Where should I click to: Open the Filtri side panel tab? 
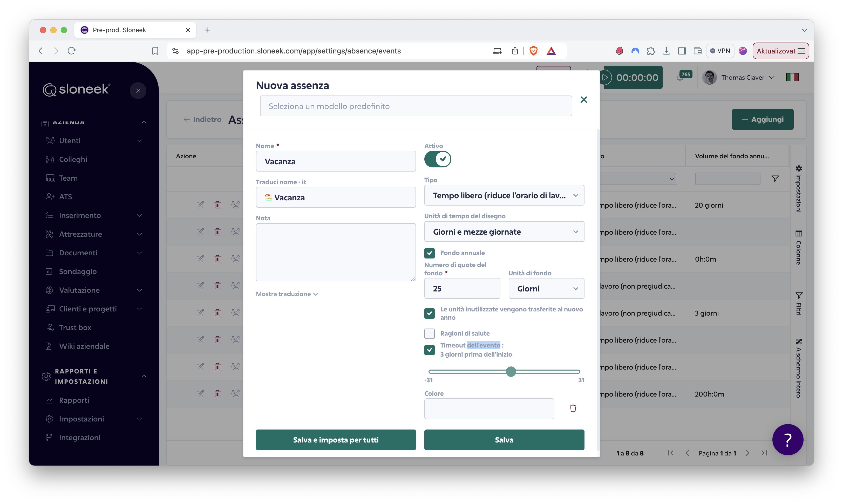pos(799,304)
